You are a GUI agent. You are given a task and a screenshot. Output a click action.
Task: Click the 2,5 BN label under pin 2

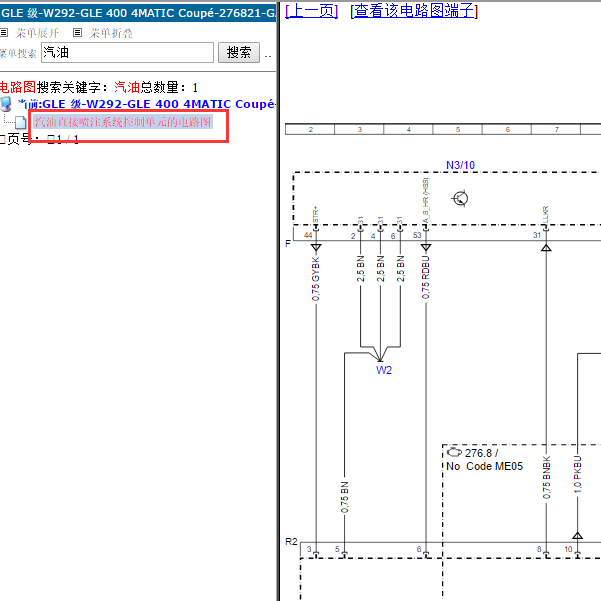360,268
